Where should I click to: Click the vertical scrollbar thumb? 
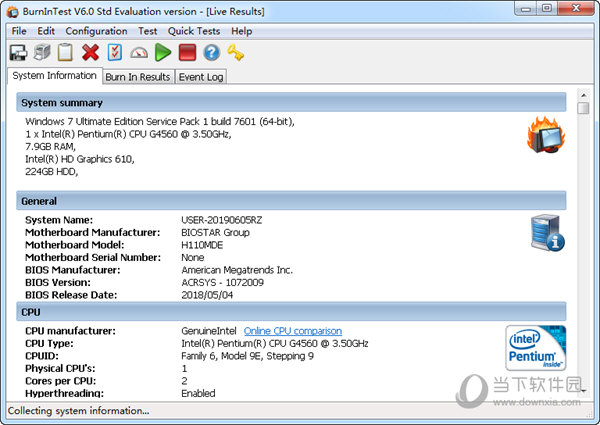(583, 108)
